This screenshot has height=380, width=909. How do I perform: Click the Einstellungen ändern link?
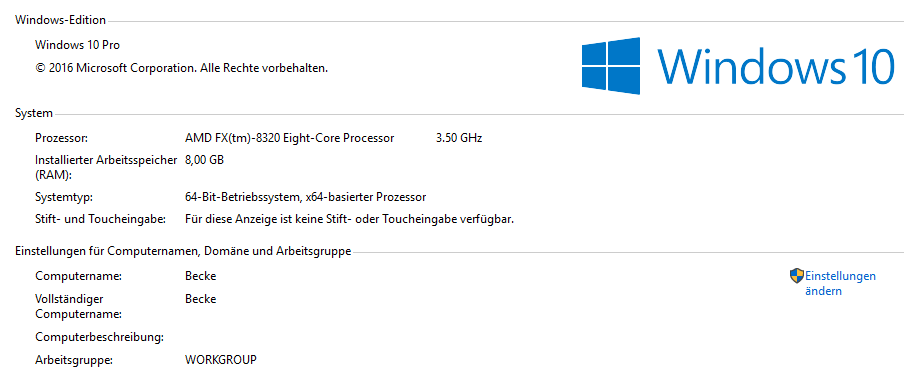(840, 283)
